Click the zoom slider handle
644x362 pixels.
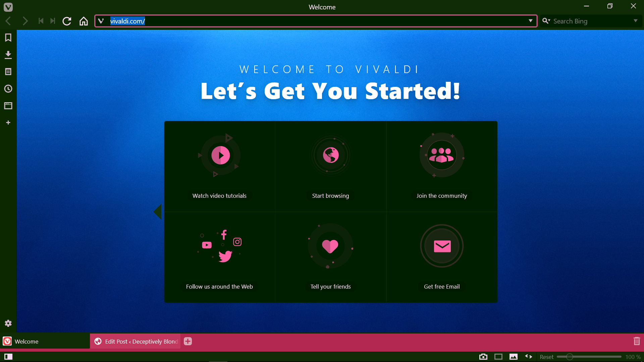(x=569, y=357)
